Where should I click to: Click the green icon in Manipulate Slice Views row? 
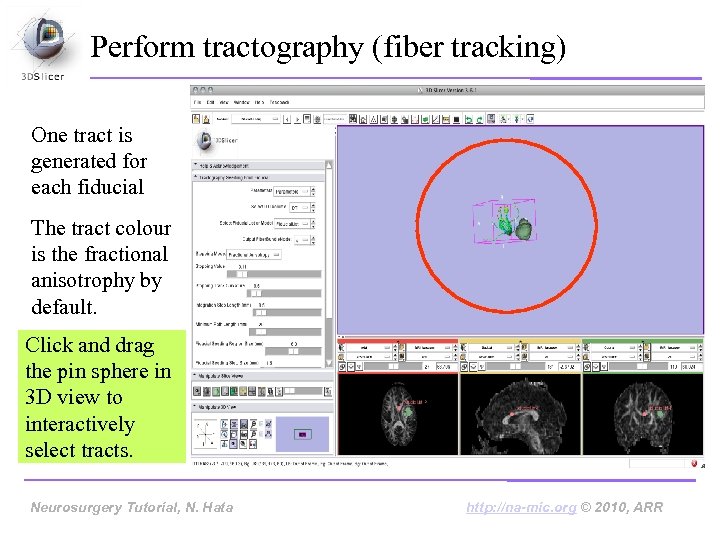234,391
